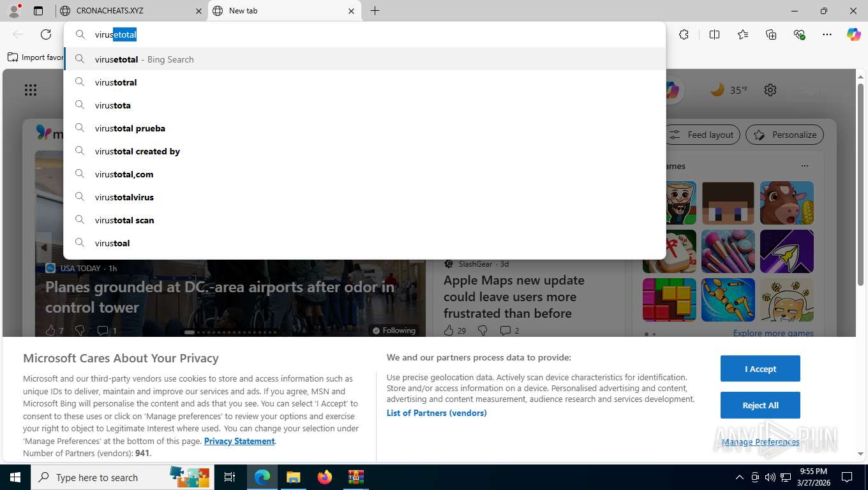This screenshot has width=868, height=490.
Task: Toggle the Split screen icon
Action: pos(714,34)
